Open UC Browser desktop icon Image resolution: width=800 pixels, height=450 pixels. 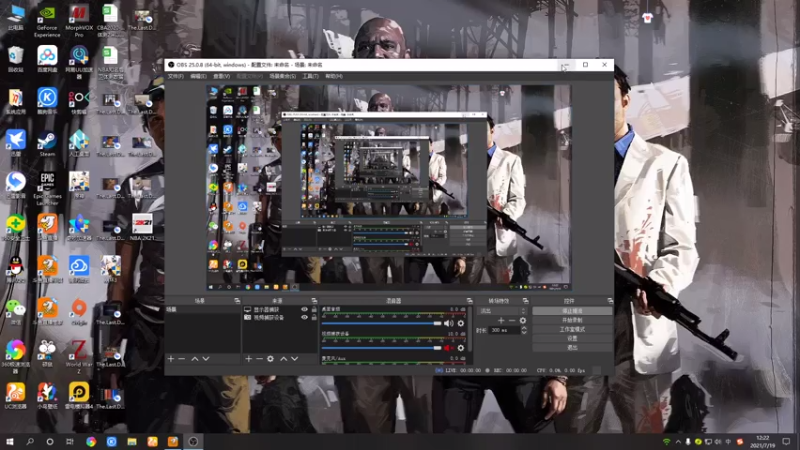click(15, 395)
